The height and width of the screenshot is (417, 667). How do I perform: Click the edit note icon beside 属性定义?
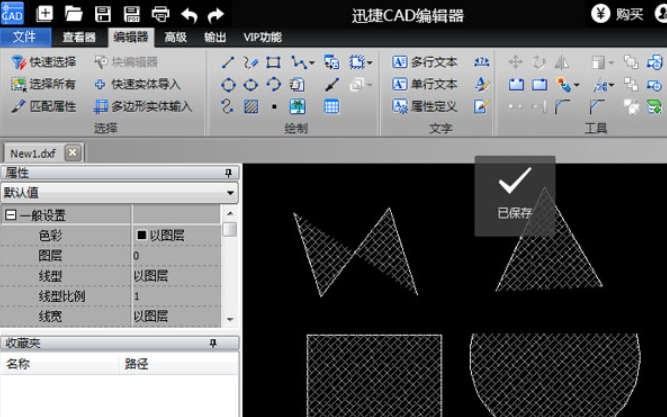click(482, 106)
